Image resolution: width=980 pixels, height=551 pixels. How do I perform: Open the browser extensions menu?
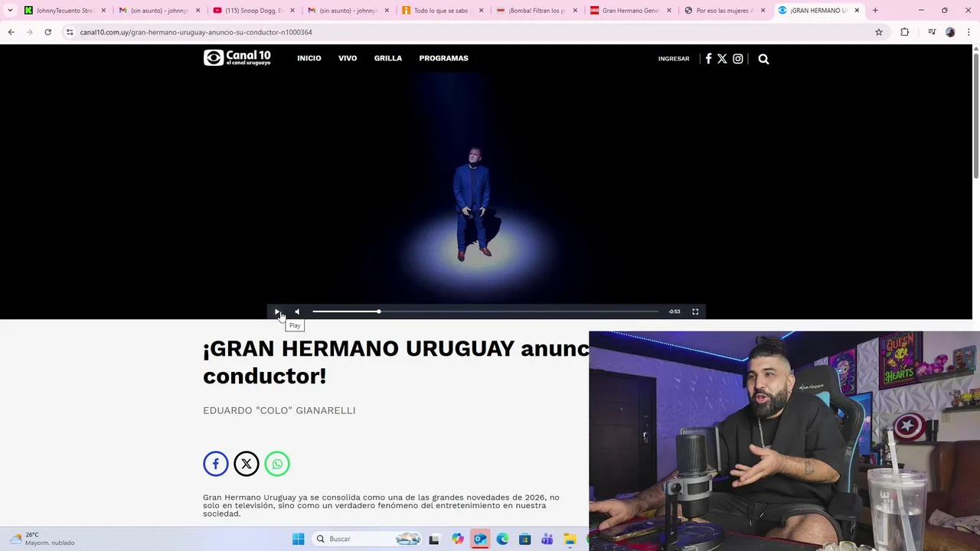point(905,32)
